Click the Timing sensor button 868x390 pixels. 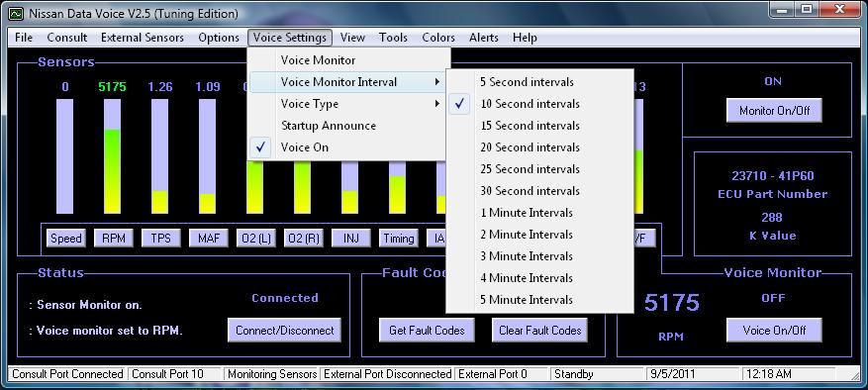(399, 239)
